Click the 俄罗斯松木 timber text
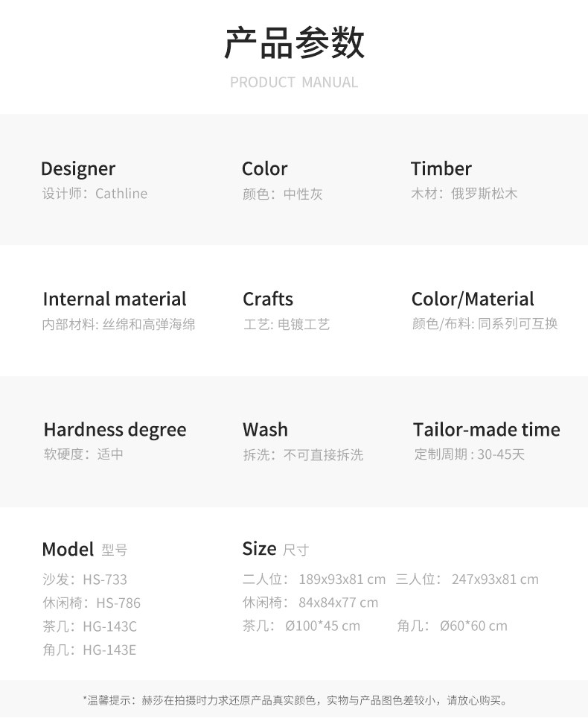The height and width of the screenshot is (727, 588). point(485,194)
